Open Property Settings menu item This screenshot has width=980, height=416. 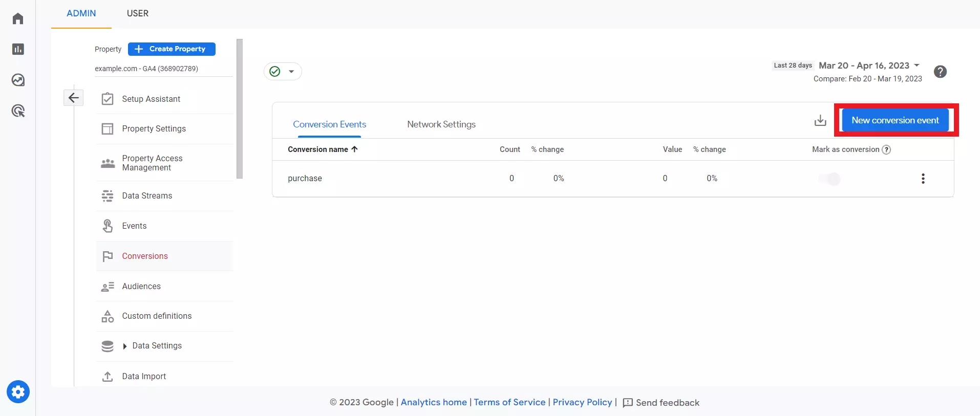164,128
